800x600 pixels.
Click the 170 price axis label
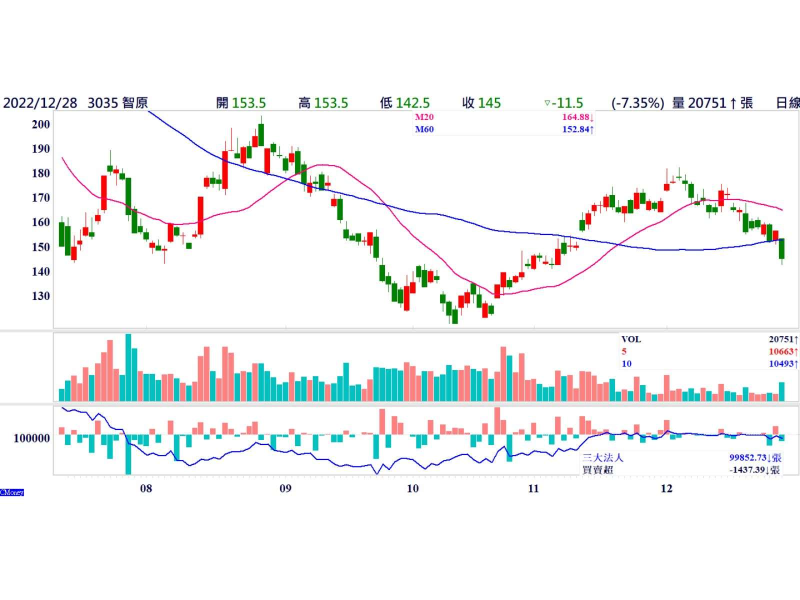41,197
